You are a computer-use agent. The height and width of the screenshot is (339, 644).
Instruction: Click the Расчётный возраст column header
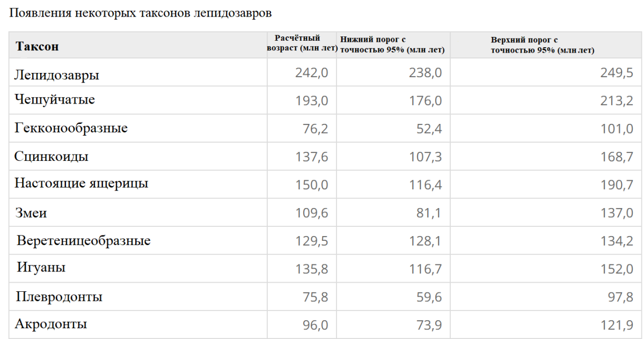pyautogui.click(x=302, y=43)
